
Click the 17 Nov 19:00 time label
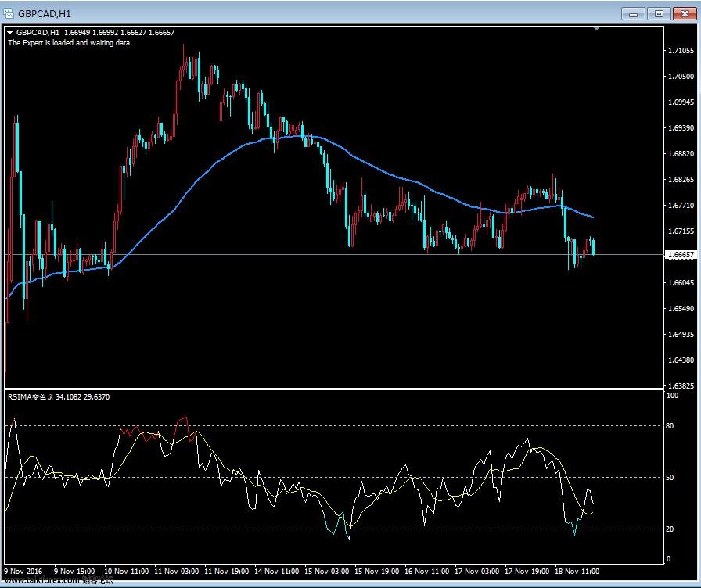pyautogui.click(x=527, y=571)
